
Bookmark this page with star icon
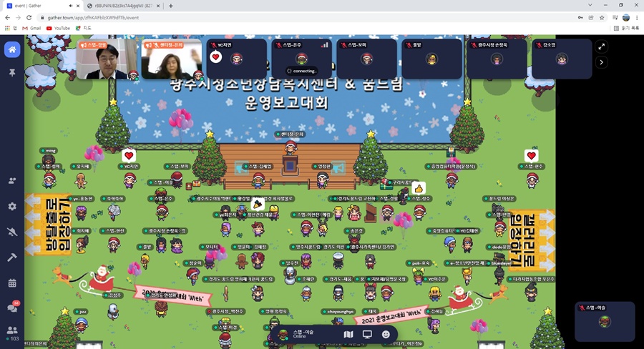pyautogui.click(x=602, y=18)
